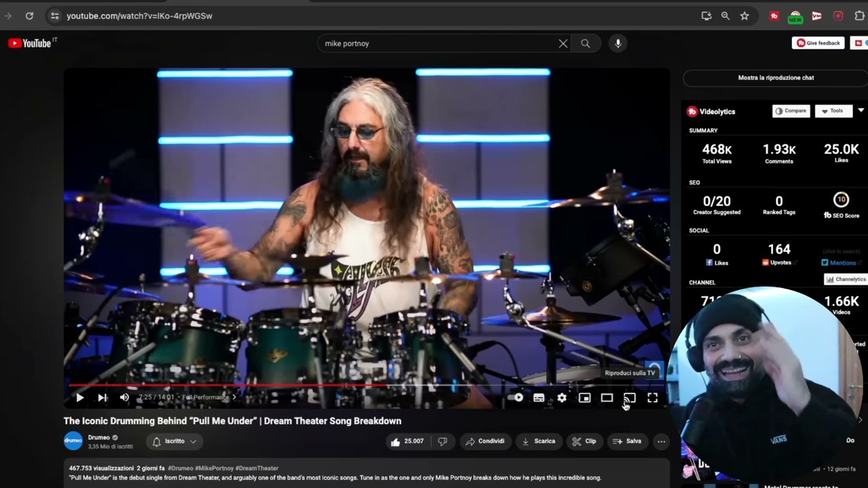Screen dimensions: 868x488
Task: Expand the Iscritto subscription dropdown
Action: click(x=175, y=441)
